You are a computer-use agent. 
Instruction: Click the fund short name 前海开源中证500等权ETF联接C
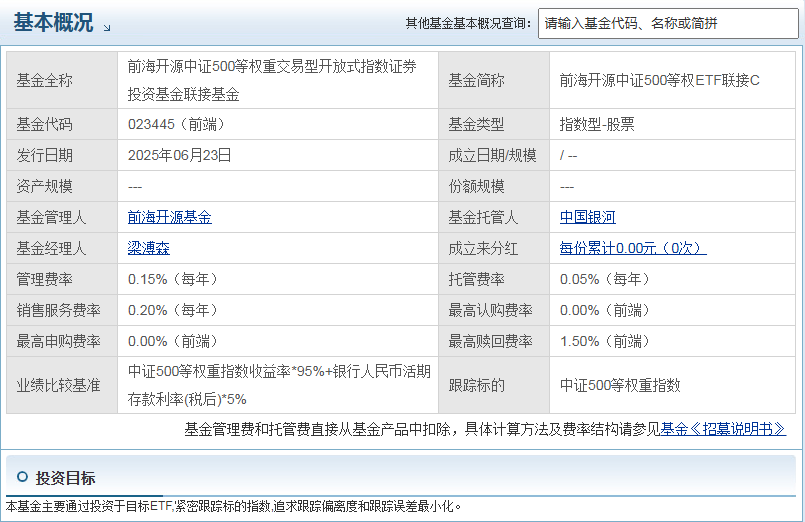(x=659, y=80)
